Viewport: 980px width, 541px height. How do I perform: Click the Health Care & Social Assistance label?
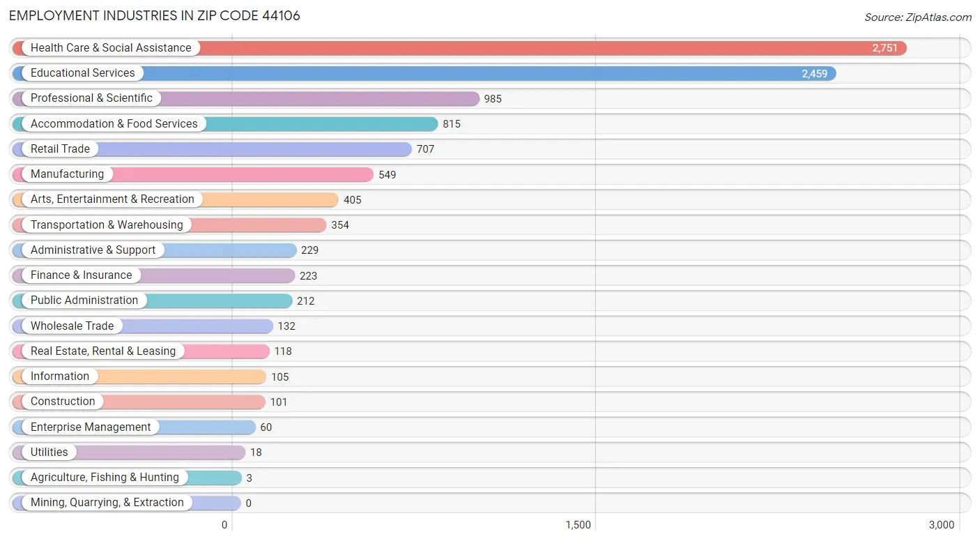coord(111,48)
